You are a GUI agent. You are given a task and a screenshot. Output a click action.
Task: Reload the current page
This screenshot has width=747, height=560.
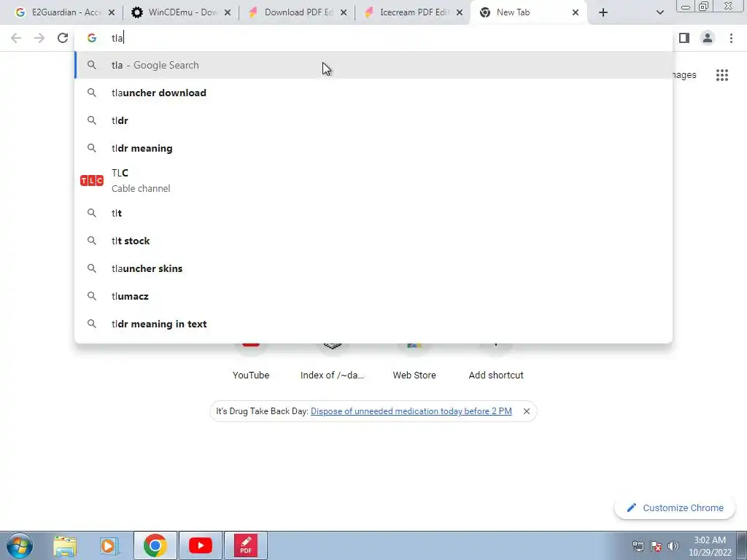pyautogui.click(x=63, y=38)
